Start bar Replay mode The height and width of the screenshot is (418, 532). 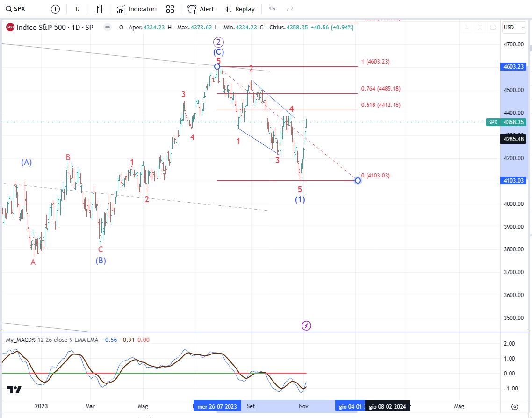239,9
